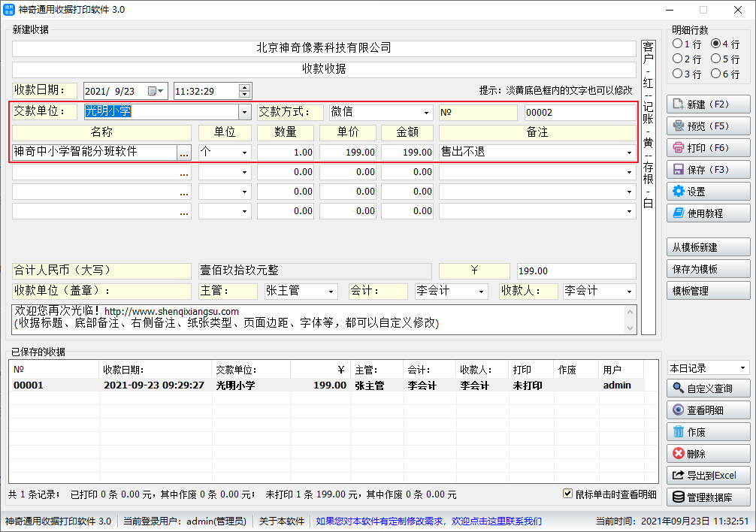
Task: Select the 4 行 radio button
Action: (x=716, y=44)
